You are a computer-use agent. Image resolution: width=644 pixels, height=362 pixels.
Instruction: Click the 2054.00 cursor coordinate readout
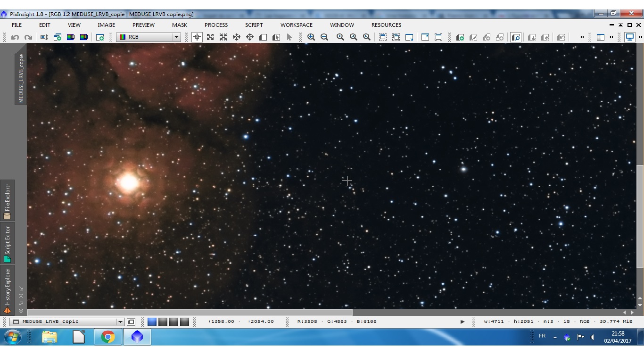(261, 322)
